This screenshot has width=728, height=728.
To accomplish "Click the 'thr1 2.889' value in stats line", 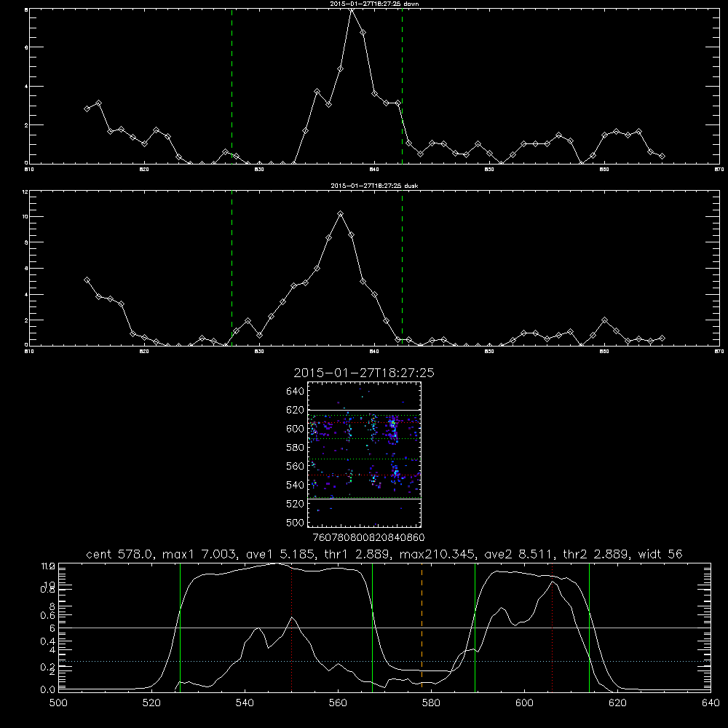I will (357, 554).
